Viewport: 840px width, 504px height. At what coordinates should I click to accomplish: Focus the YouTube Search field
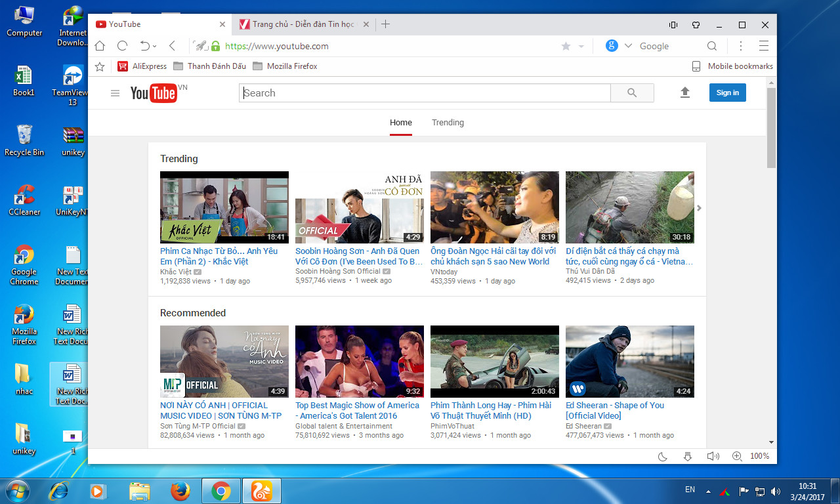[425, 93]
